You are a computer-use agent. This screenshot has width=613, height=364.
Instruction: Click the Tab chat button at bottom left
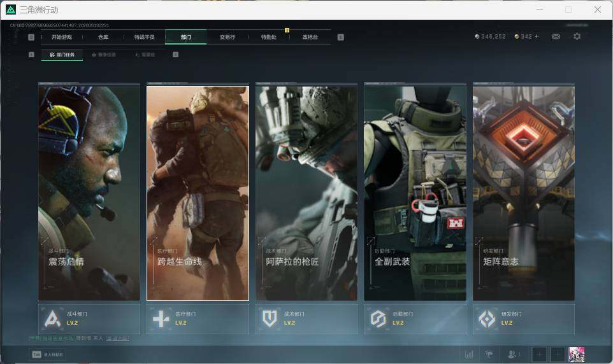tap(47, 354)
